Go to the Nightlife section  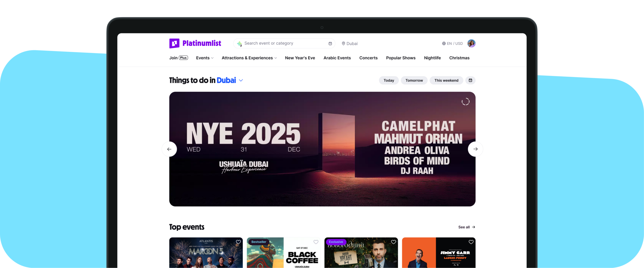[432, 58]
